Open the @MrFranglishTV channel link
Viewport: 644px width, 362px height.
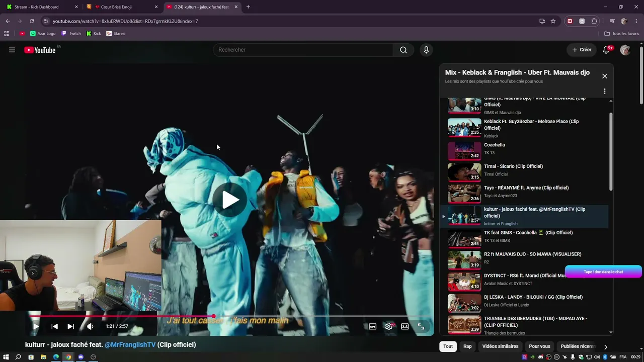pyautogui.click(x=130, y=345)
